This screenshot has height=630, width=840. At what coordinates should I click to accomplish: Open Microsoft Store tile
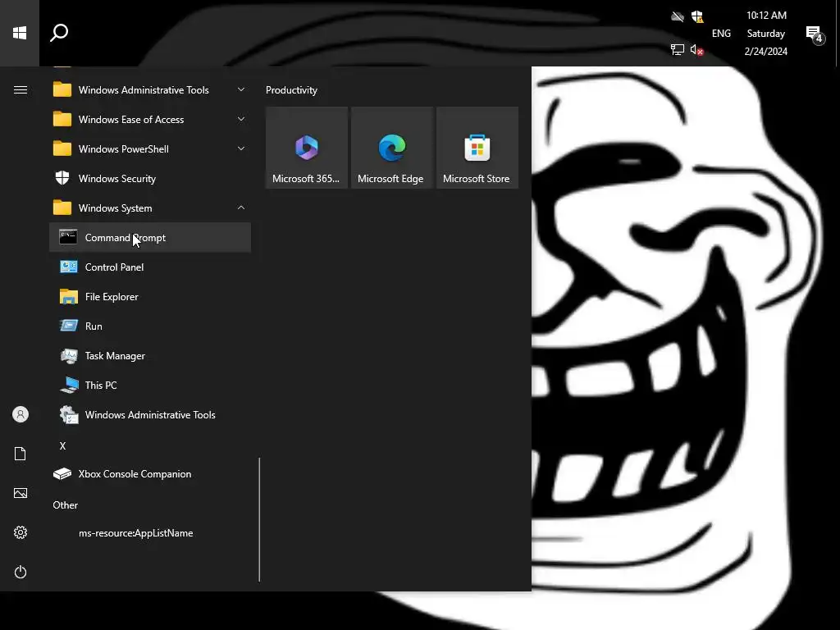point(477,148)
